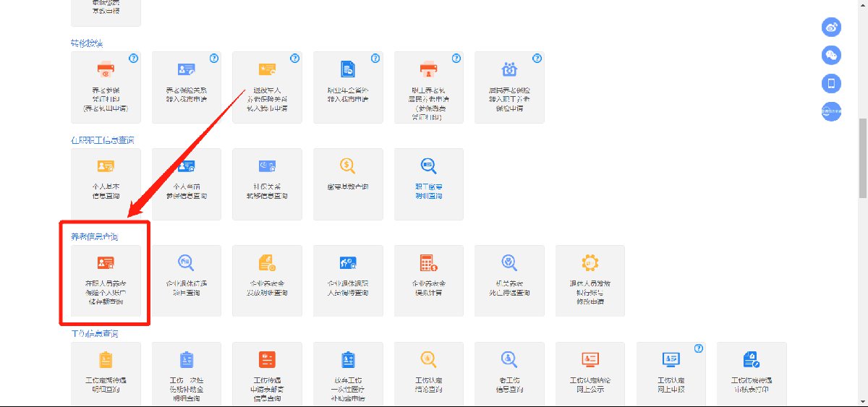The width and height of the screenshot is (868, 407).
Task: Click the Weibo share icon on right sidebar
Action: (832, 27)
